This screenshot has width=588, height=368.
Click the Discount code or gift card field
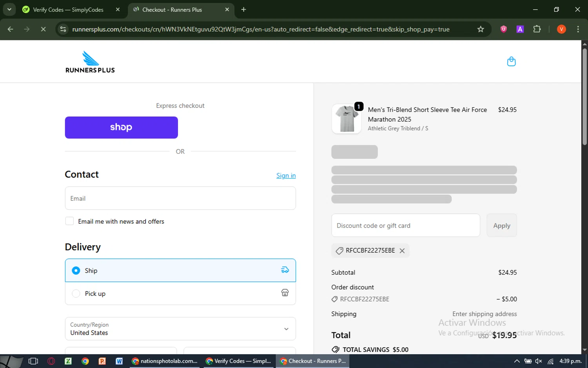pos(405,226)
